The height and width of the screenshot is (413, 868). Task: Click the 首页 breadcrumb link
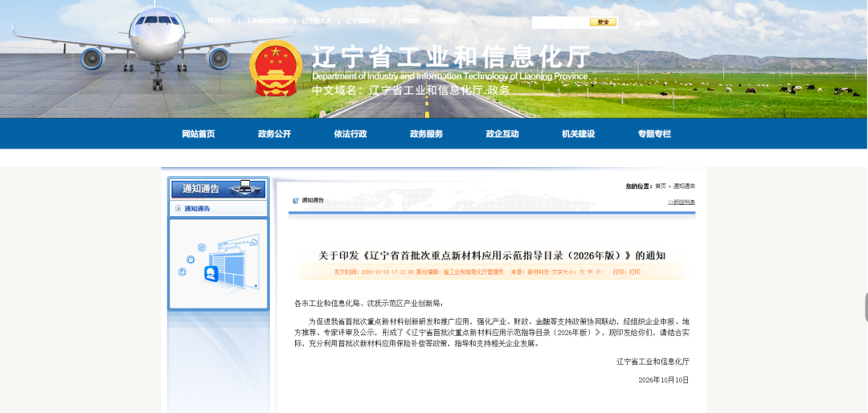pyautogui.click(x=661, y=186)
